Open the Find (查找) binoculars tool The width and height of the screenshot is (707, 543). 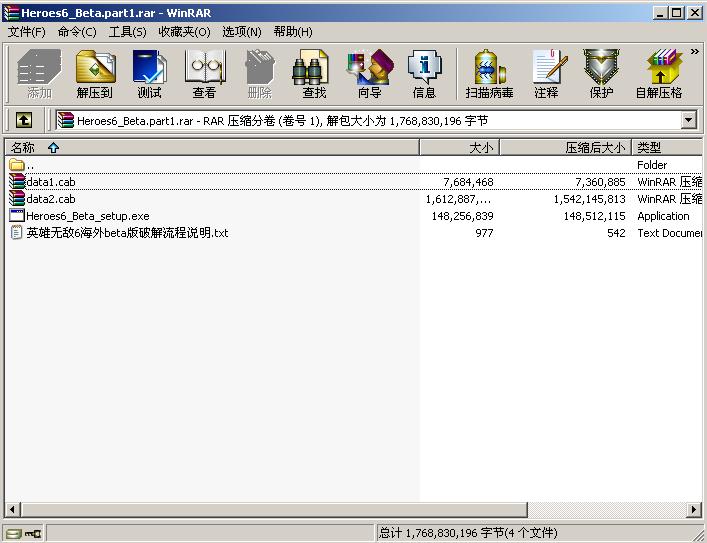[314, 74]
